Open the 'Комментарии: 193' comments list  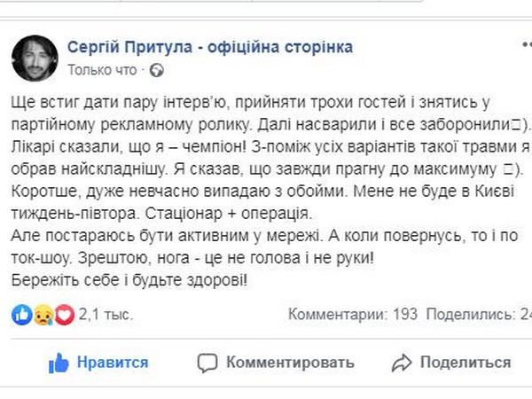tap(353, 314)
